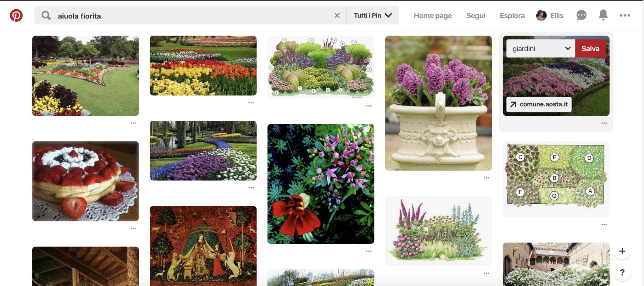Click the search magnifier icon
The height and width of the screenshot is (286, 644).
click(46, 15)
